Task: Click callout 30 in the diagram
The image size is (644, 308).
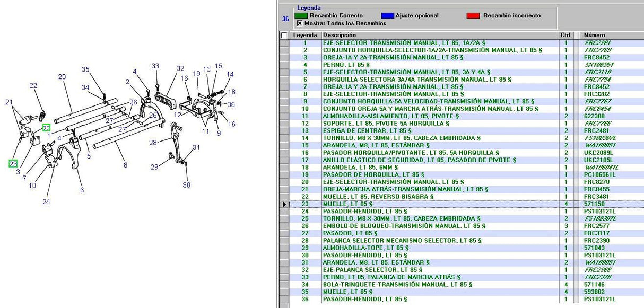Action: 186,185
